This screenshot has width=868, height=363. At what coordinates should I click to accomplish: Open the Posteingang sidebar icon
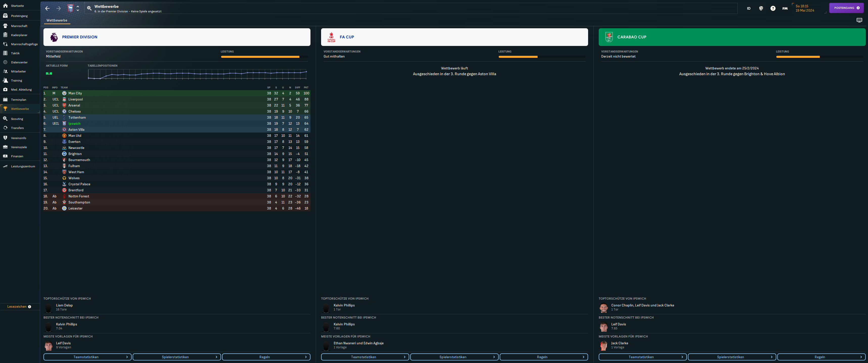[5, 16]
